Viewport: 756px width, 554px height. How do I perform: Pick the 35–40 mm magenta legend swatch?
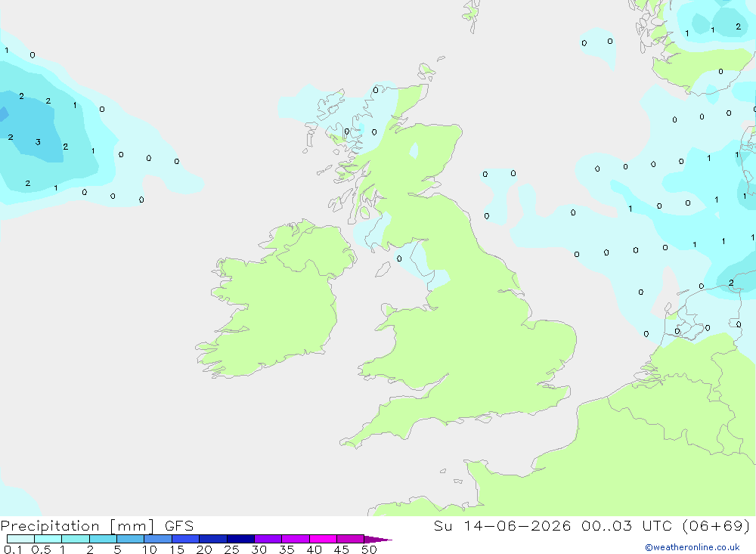(296, 539)
